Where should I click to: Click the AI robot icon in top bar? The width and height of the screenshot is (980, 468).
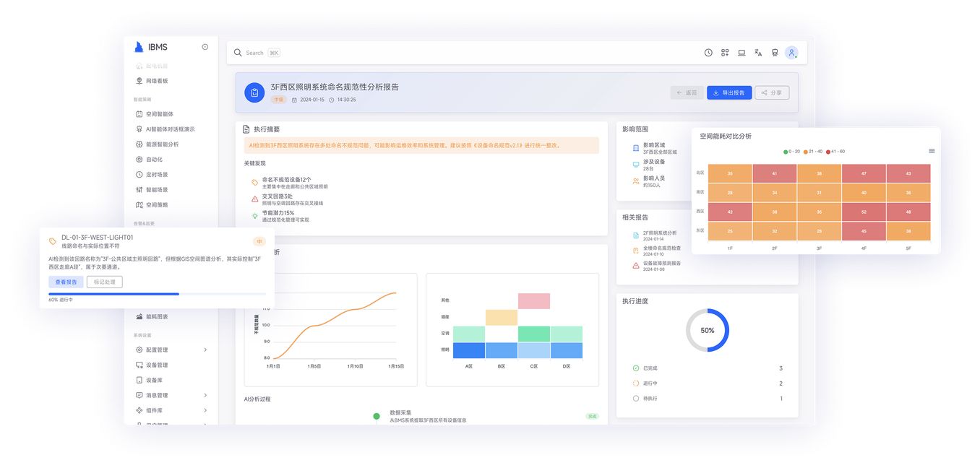774,52
